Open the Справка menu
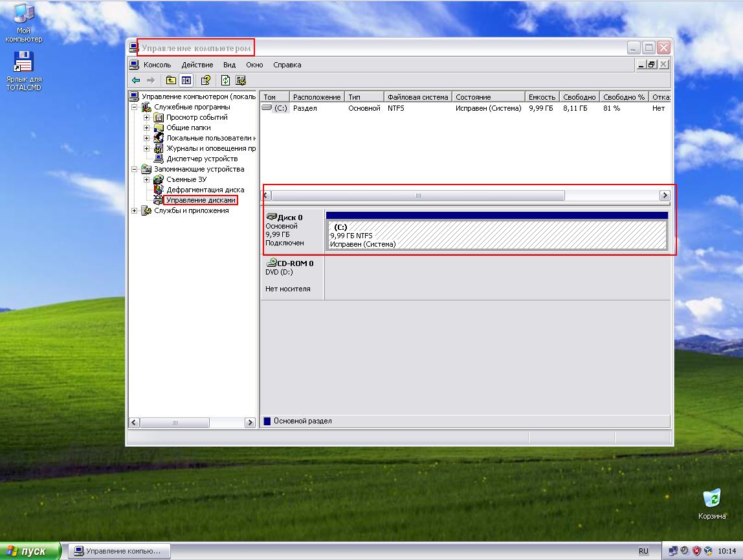The image size is (743, 560). (287, 65)
